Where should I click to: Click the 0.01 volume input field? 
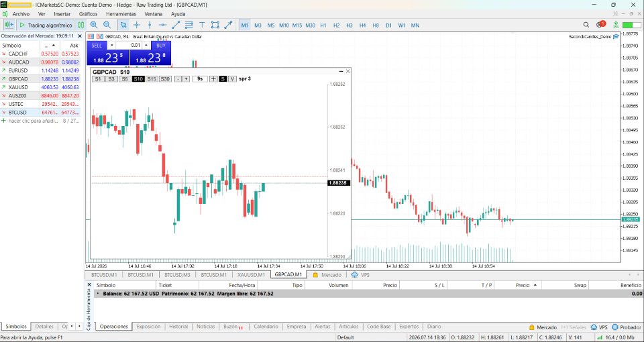[x=129, y=46]
